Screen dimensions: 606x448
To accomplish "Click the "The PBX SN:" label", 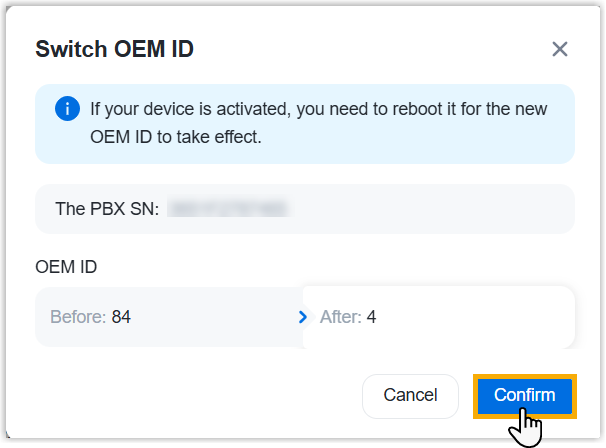I will [x=107, y=209].
